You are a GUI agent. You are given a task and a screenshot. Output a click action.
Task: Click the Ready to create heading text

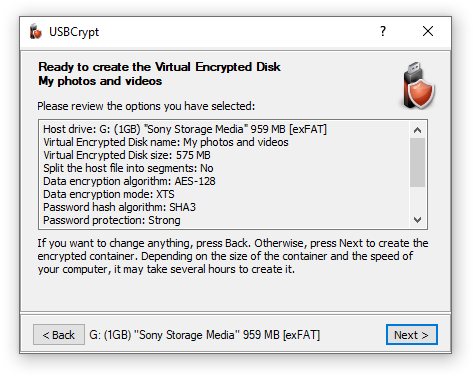(x=159, y=67)
